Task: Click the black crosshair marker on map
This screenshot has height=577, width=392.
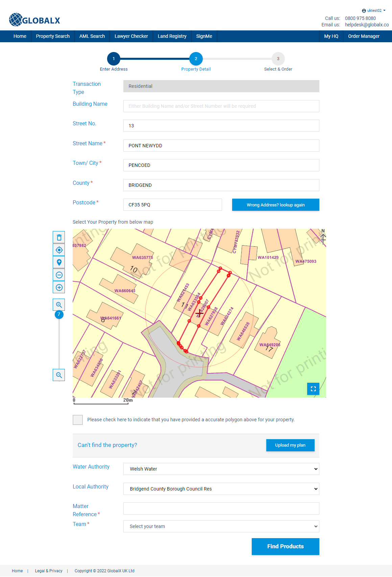Action: [x=199, y=313]
